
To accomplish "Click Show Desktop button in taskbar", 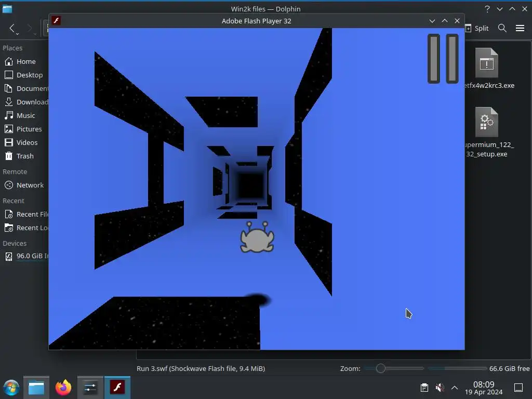I will pos(518,388).
